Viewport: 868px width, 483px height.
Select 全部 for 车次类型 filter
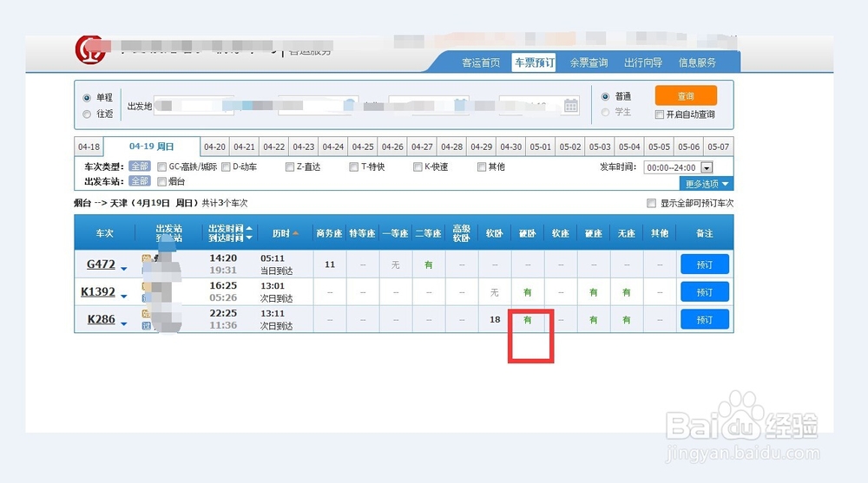click(140, 166)
